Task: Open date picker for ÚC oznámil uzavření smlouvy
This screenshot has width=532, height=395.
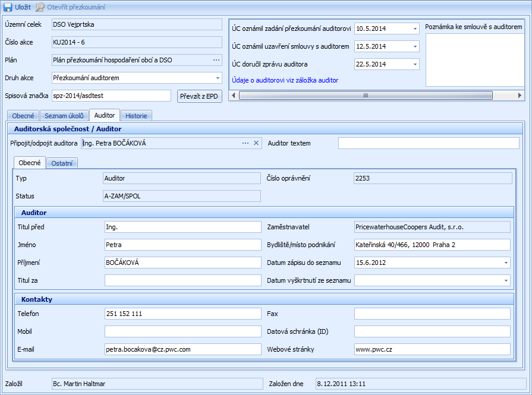Action: [415, 46]
